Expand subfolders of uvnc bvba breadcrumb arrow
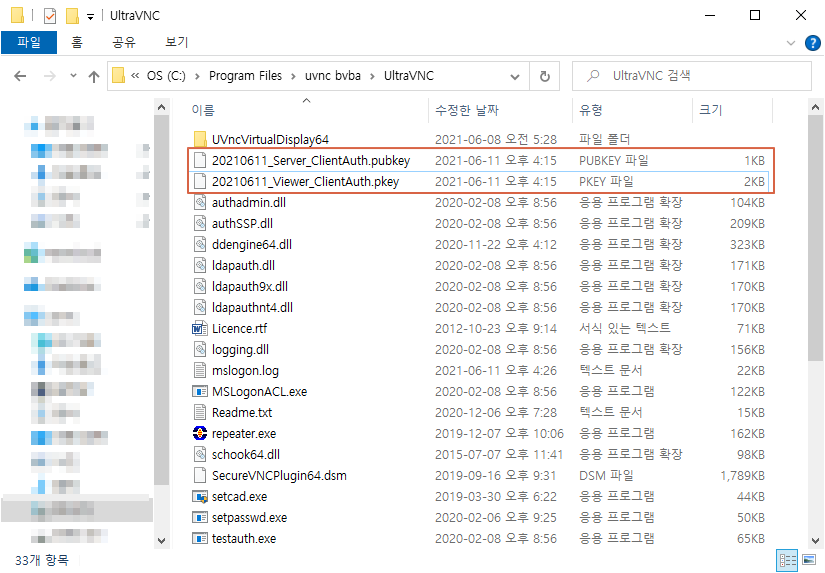The height and width of the screenshot is (573, 825). pos(372,76)
